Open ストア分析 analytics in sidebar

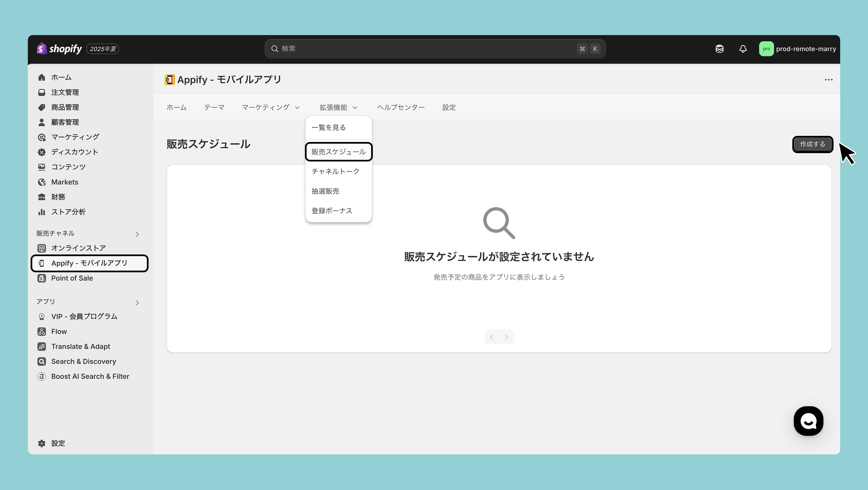pyautogui.click(x=68, y=212)
